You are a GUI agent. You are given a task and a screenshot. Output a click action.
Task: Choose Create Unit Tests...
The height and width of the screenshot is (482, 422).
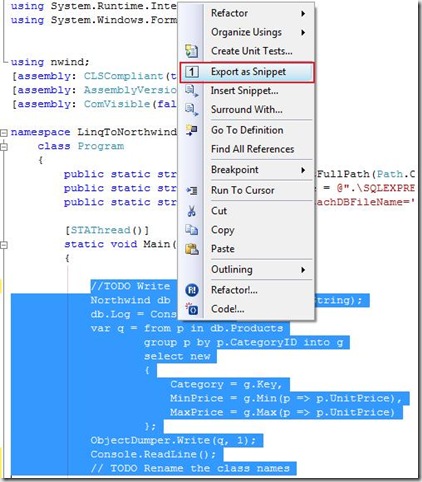(246, 51)
